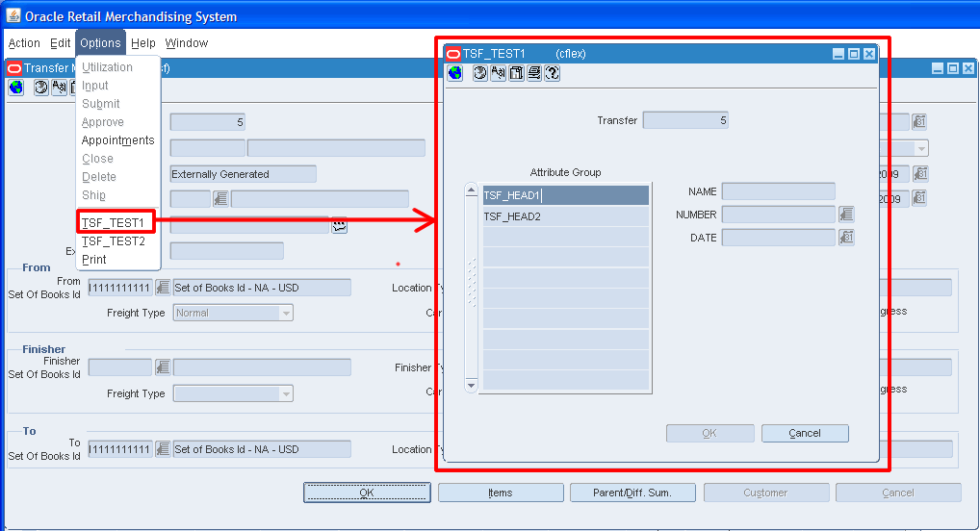The image size is (980, 531).
Task: Click Transfer number field in TSF_TEST1 dialog
Action: (685, 120)
